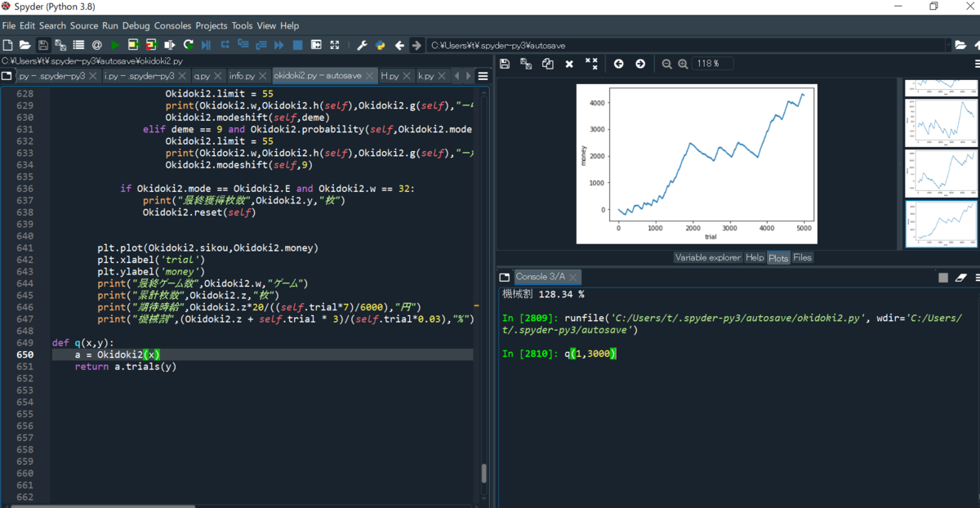This screenshot has height=508, width=980.
Task: Click the blue stop debugging square
Action: pyautogui.click(x=298, y=45)
